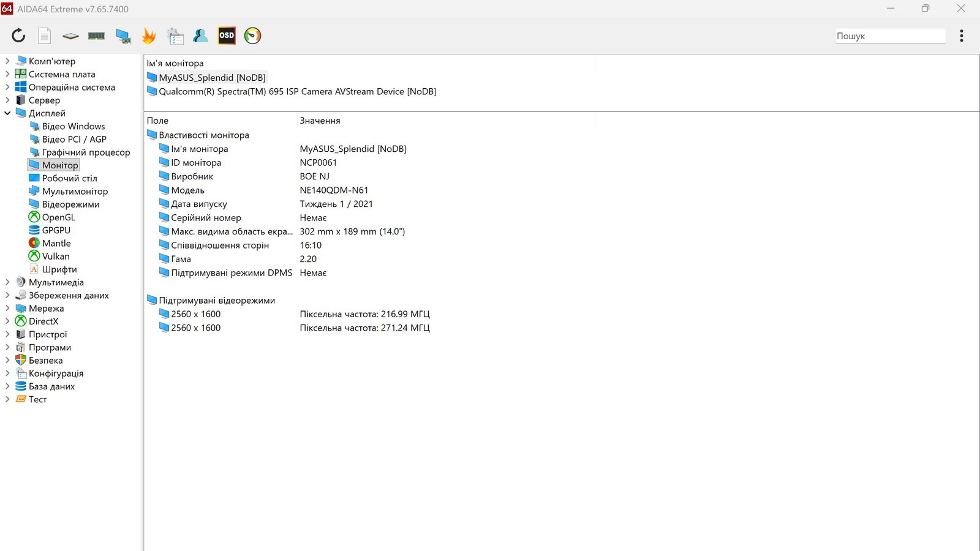Select Властивості монітора group header
Image resolution: width=980 pixels, height=551 pixels.
click(204, 135)
